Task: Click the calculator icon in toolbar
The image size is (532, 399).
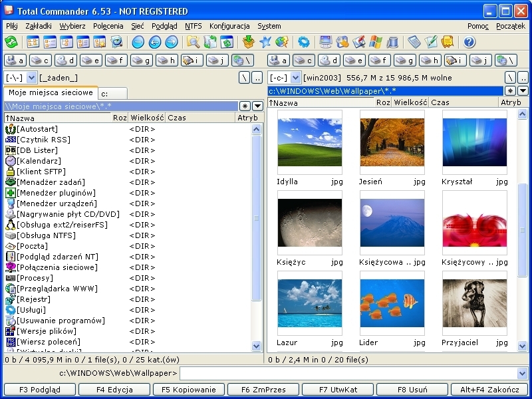Action: coord(414,42)
